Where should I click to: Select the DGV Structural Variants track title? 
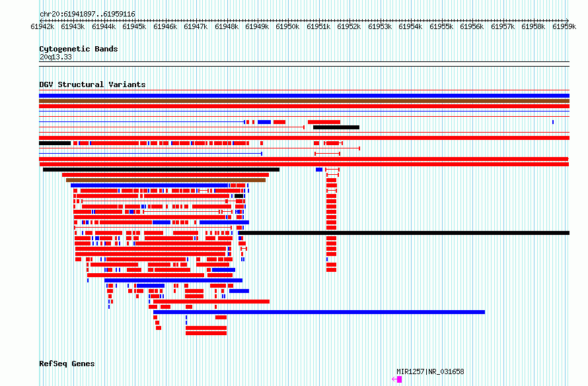pos(92,84)
